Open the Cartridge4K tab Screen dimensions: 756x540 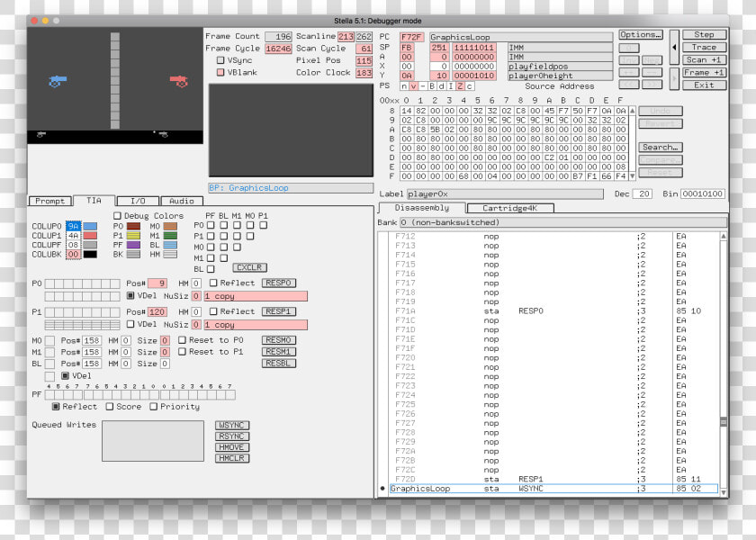click(510, 208)
